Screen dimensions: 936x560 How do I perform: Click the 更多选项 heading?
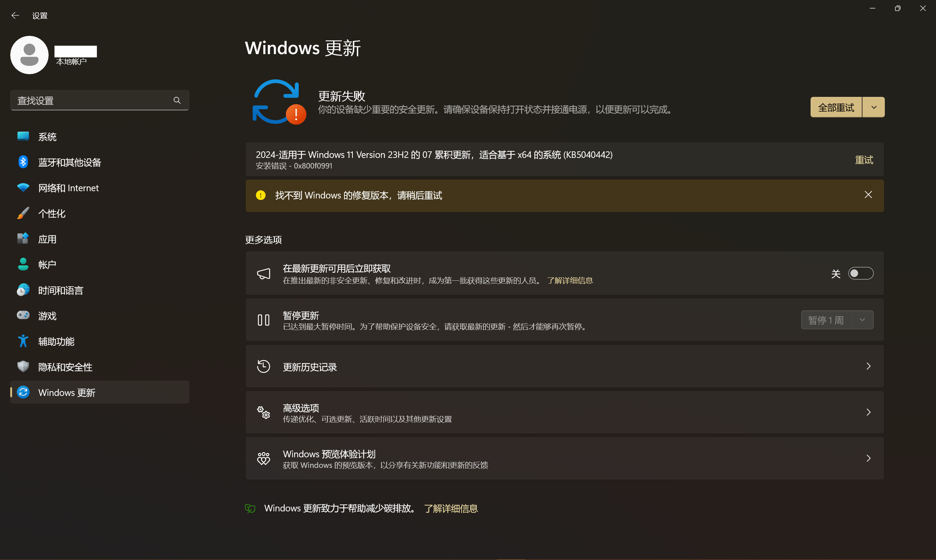(x=264, y=240)
